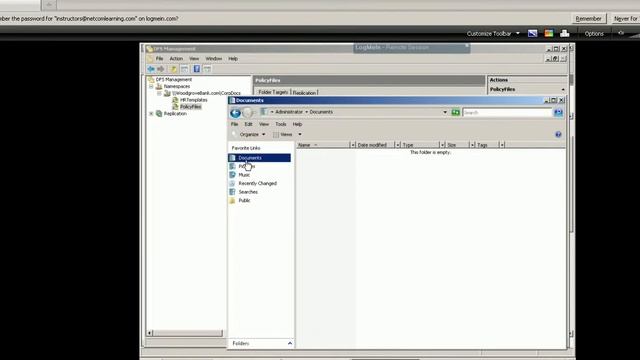Open View menu in Documents window
Viewport: 640px width, 360px height.
pyautogui.click(x=264, y=124)
